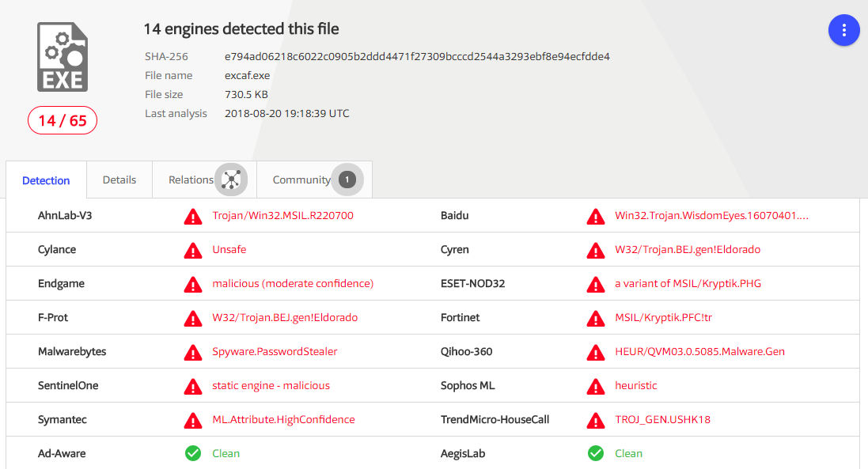Click the Relations graph network icon
This screenshot has height=469, width=868.
coord(231,180)
